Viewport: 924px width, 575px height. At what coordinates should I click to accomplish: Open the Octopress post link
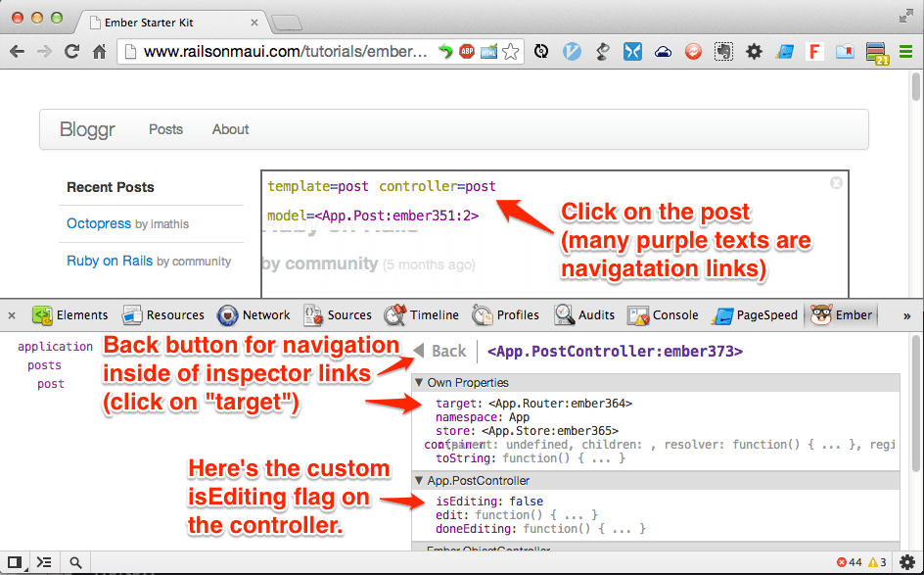click(x=99, y=223)
